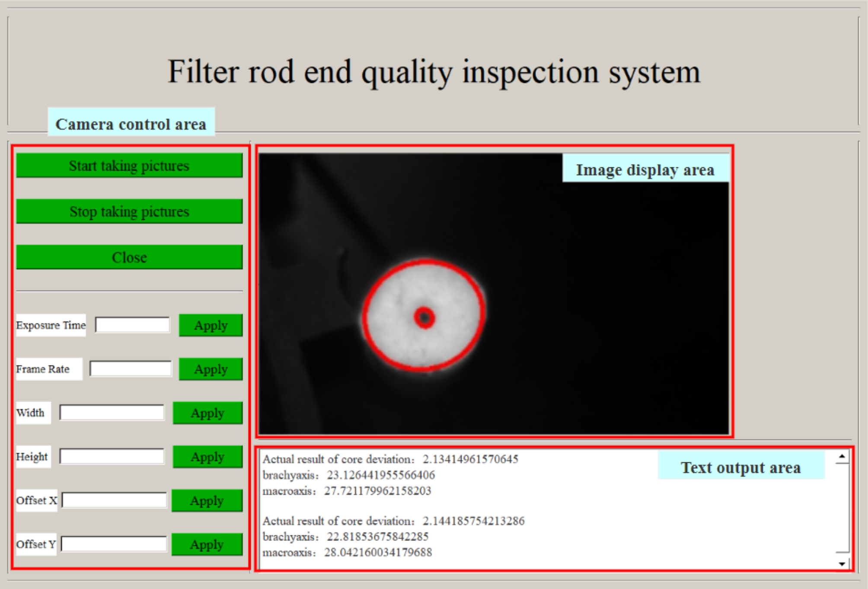This screenshot has height=589, width=868.
Task: Click the Frame Rate text box
Action: tap(131, 369)
